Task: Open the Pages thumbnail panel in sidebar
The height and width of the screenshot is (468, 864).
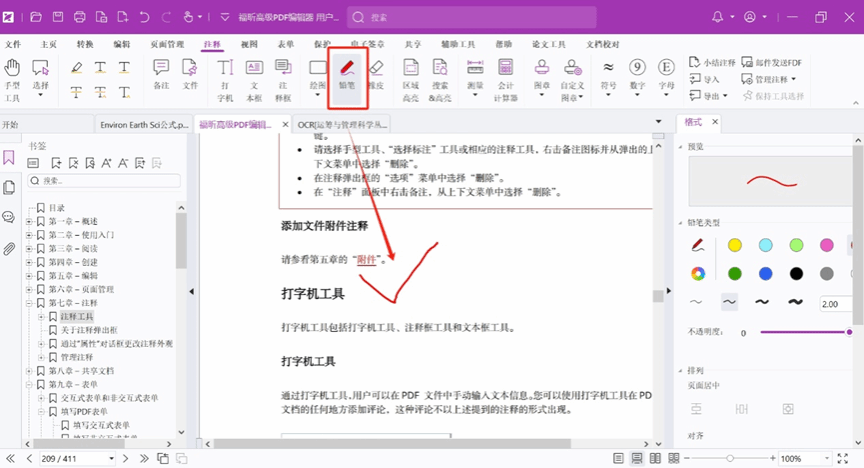Action: [x=9, y=188]
